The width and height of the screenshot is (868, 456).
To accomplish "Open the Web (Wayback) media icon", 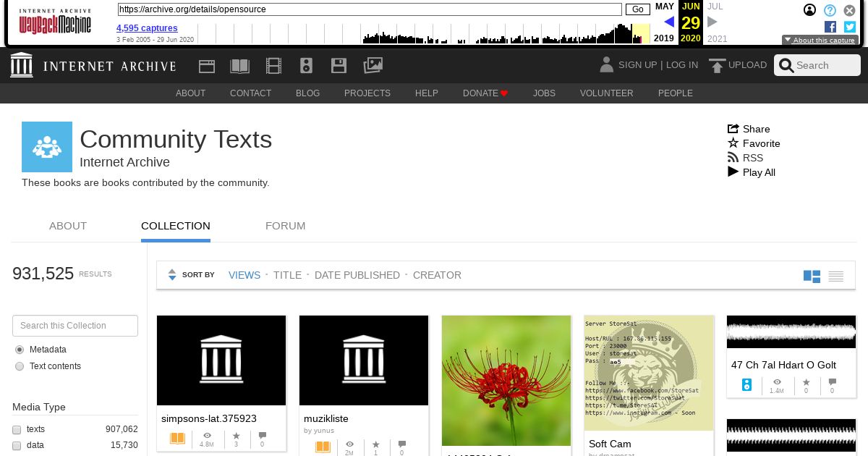I will pyautogui.click(x=207, y=66).
